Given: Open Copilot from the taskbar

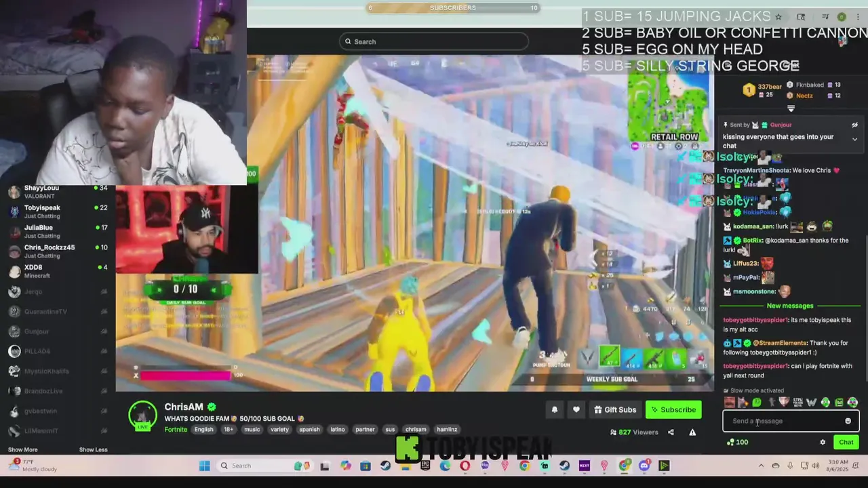Looking at the screenshot, I should click(x=346, y=466).
